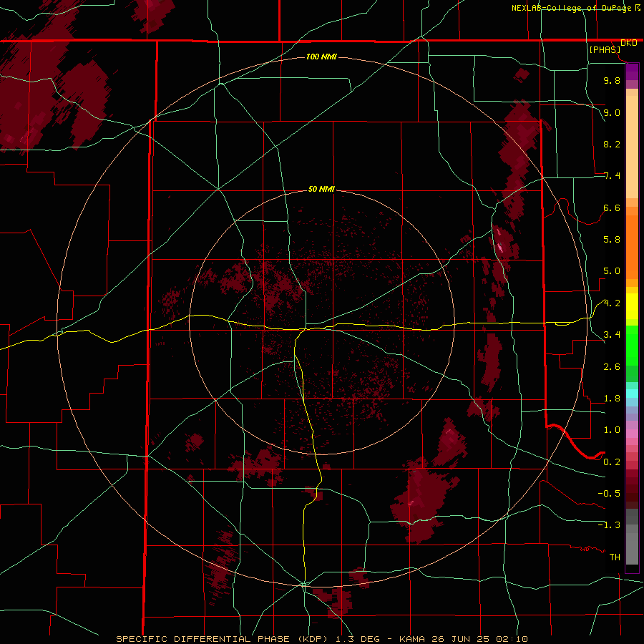This screenshot has width=644, height=644.
Task: Click the 100 NMI range ring label
Action: click(x=321, y=57)
